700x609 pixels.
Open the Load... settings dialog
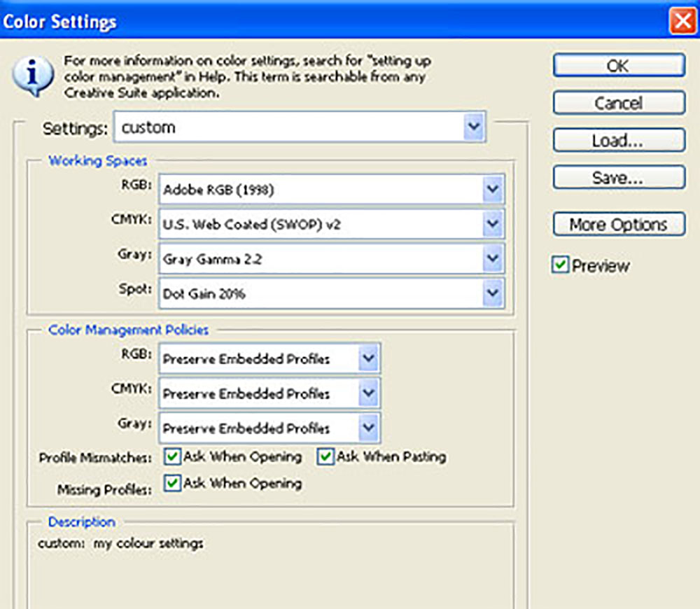pos(619,141)
